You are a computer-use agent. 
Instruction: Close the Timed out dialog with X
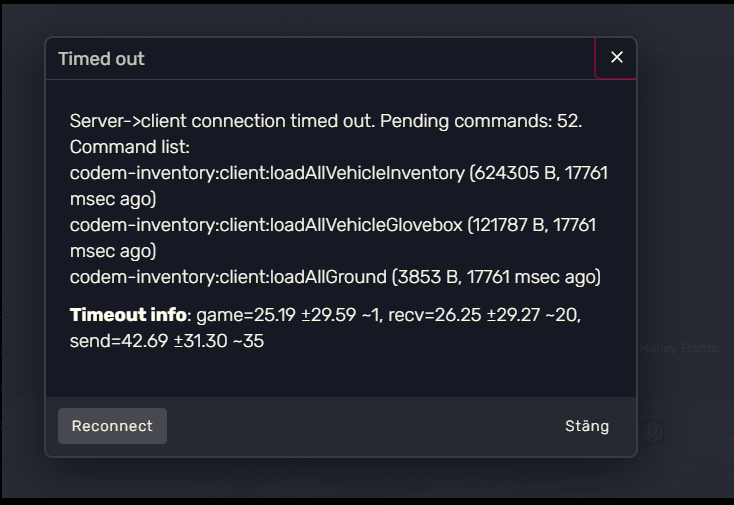(616, 58)
